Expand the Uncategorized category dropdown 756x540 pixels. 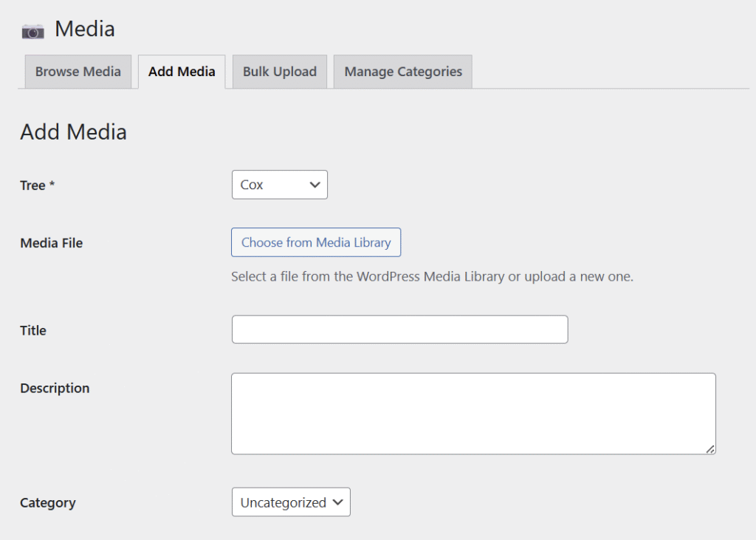click(x=290, y=502)
